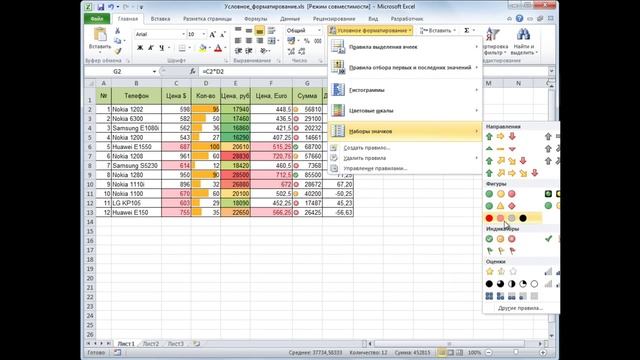Decrease the font size with the small A

[x=223, y=35]
